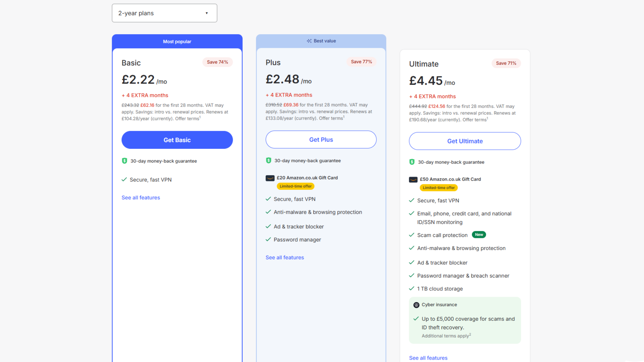Screen dimensions: 644x362
Task: Click the Most popular banner on Basic
Action: pyautogui.click(x=177, y=41)
